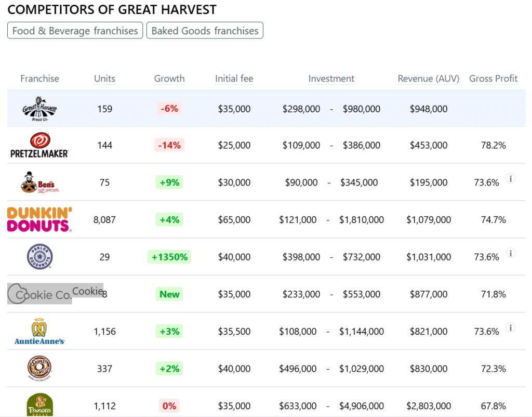Click the 74.7% gross profit value

pyautogui.click(x=494, y=220)
